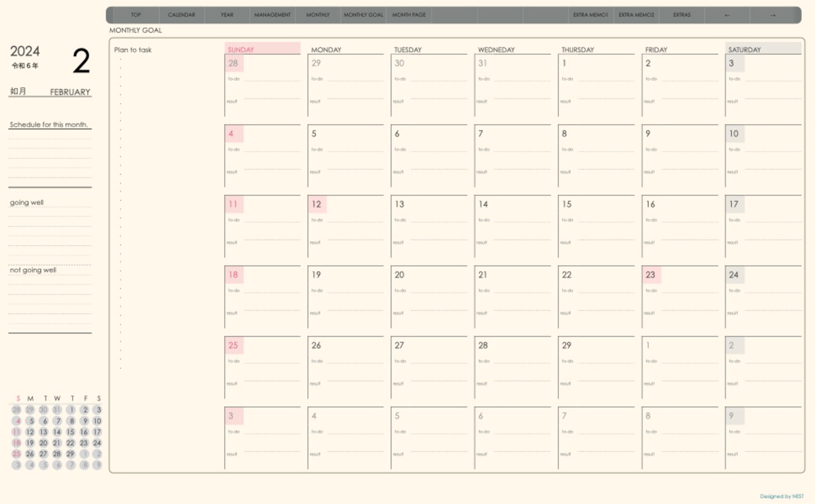Switch to MONTHLY GOAL tab
815x504 pixels.
click(364, 15)
